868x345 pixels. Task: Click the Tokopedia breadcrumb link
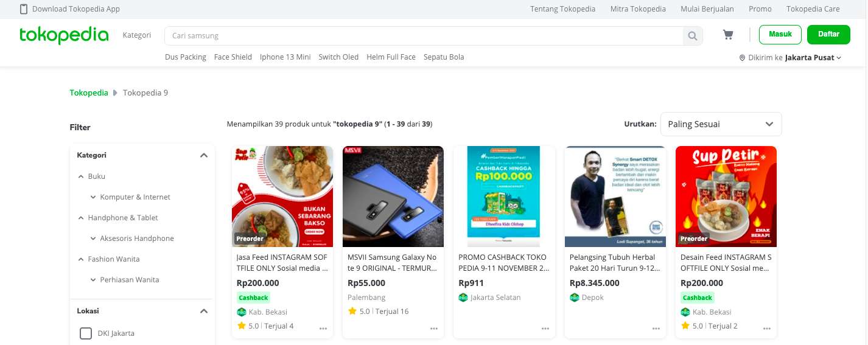(x=89, y=93)
